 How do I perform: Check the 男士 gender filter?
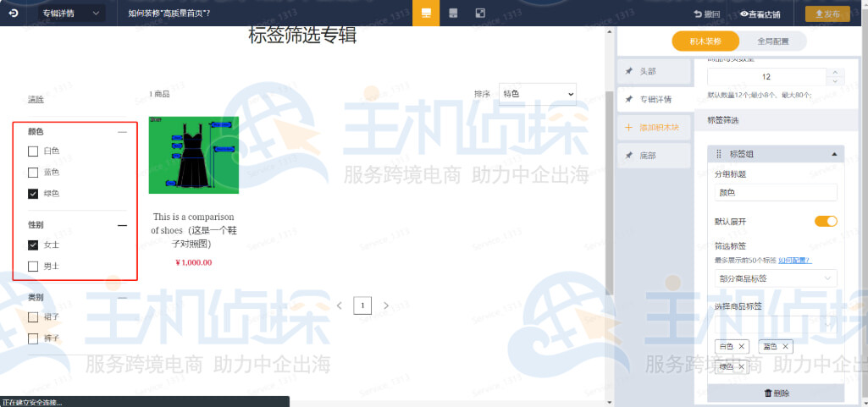pyautogui.click(x=33, y=267)
